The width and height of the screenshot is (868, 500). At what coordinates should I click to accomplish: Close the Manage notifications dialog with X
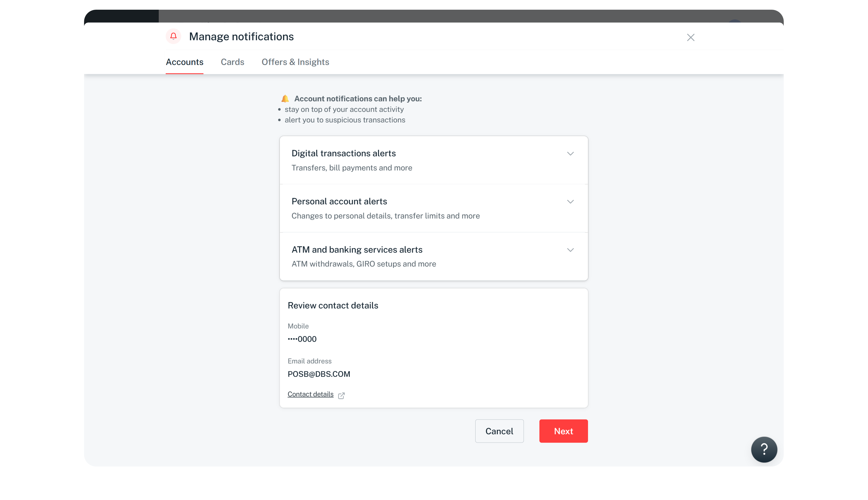click(690, 37)
